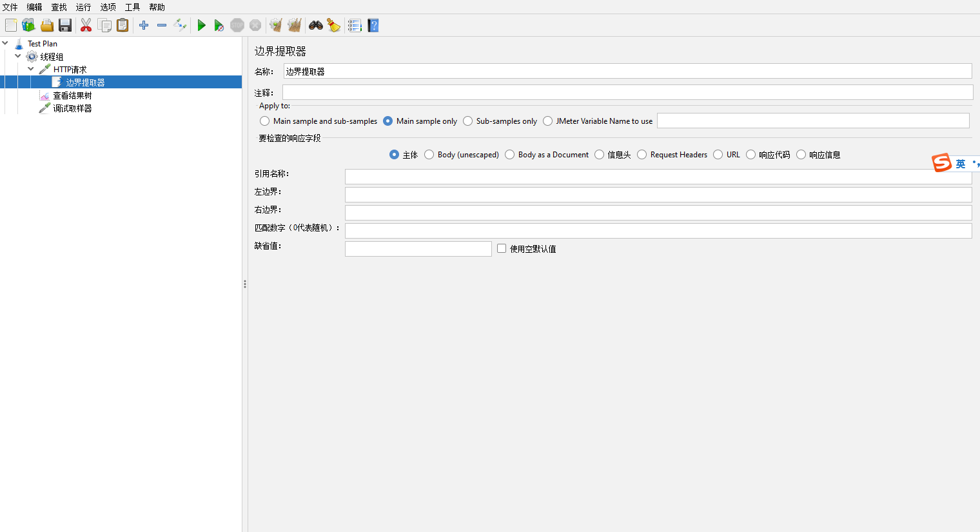The image size is (980, 532).
Task: Collapse all with the minus icon
Action: pyautogui.click(x=162, y=25)
